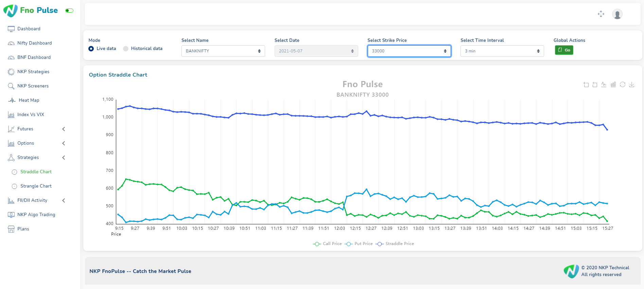Screen dimensions: 644x289
Task: Click the fullscreen arrows icon in header
Action: tap(601, 14)
